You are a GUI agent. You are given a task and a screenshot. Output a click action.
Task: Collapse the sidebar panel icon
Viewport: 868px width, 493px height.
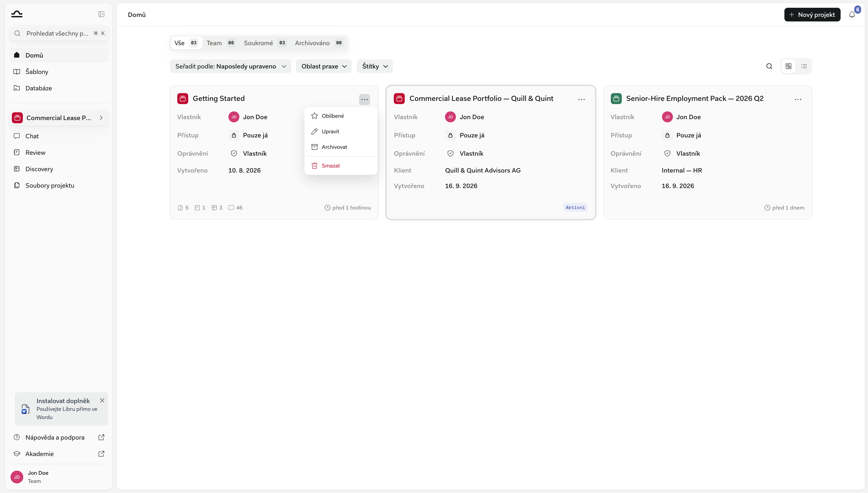coord(101,14)
